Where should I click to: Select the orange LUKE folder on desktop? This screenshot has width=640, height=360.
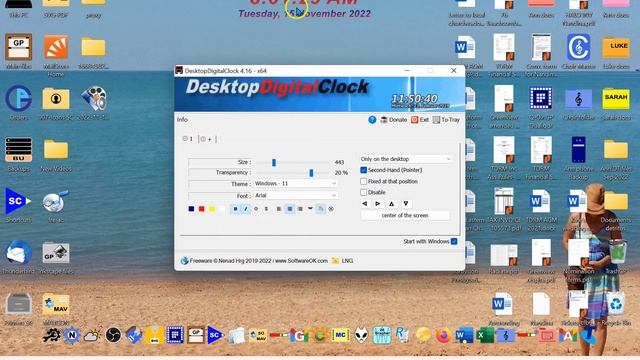pos(616,47)
